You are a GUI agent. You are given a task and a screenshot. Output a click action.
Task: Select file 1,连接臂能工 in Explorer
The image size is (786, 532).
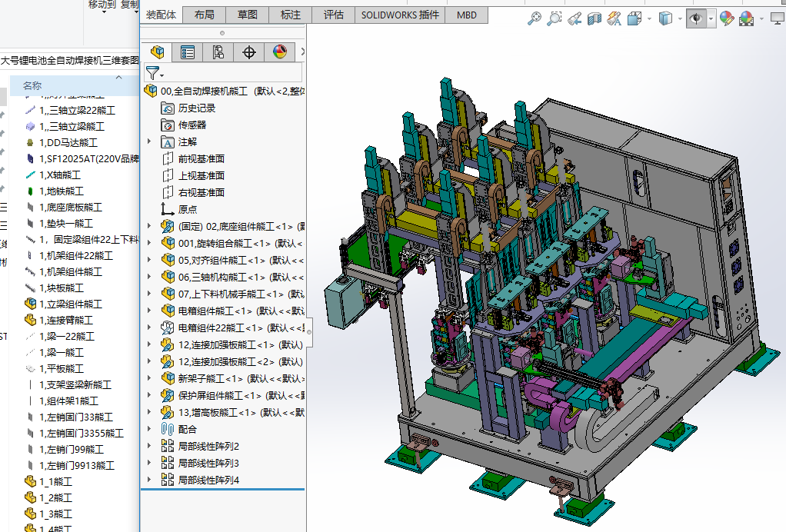59,320
